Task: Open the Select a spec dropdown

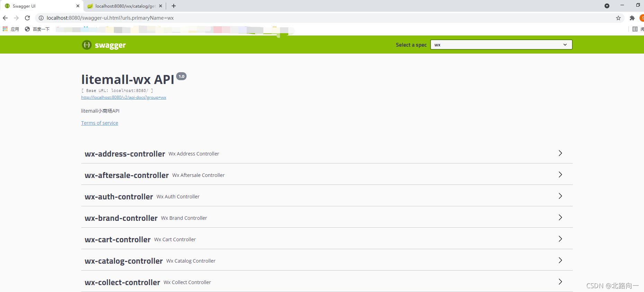Action: pos(501,45)
